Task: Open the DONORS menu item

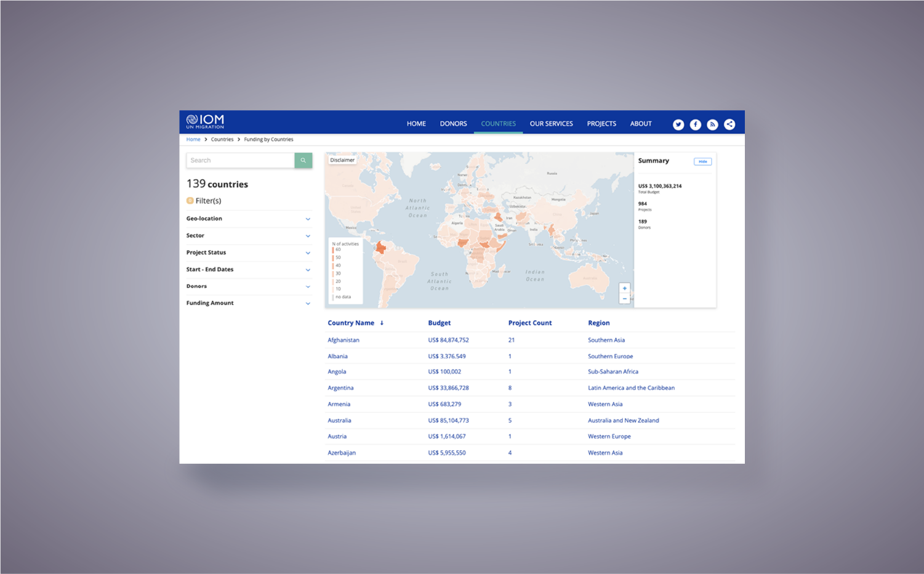Action: click(x=454, y=124)
